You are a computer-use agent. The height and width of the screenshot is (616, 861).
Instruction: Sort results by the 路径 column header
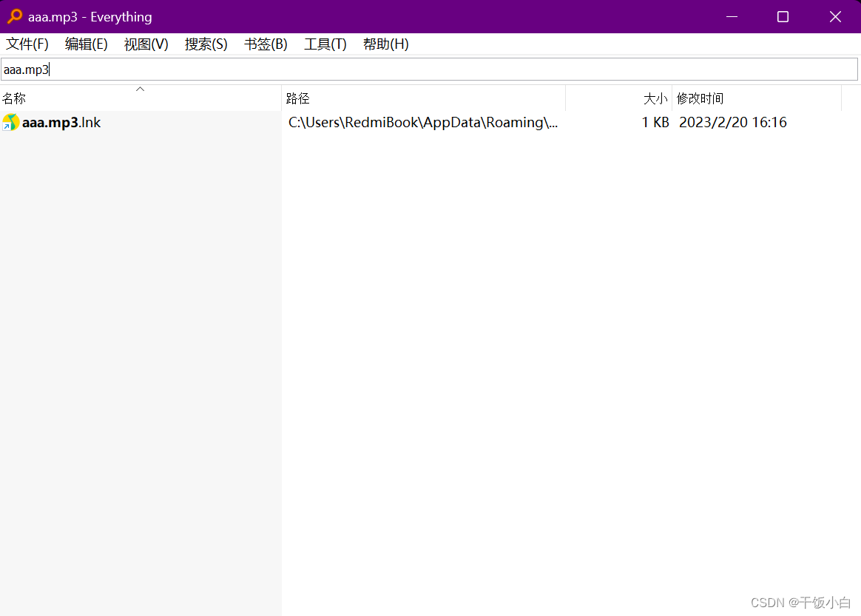(x=423, y=98)
